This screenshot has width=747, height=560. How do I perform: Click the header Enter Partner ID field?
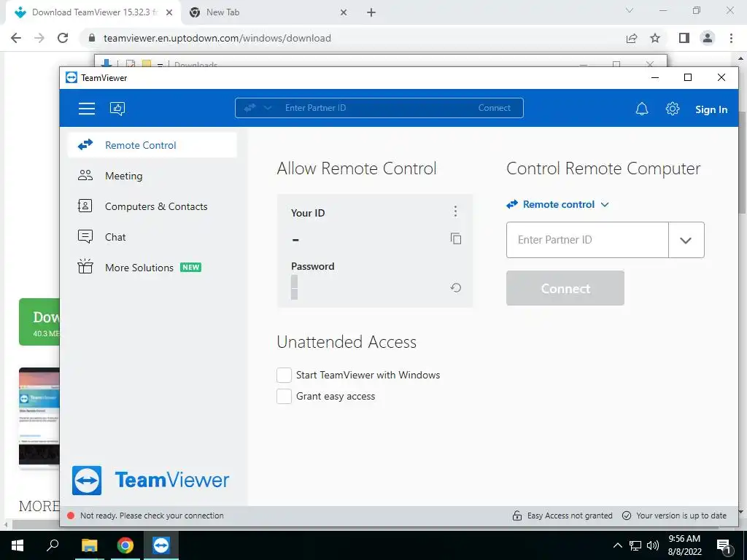(x=371, y=108)
